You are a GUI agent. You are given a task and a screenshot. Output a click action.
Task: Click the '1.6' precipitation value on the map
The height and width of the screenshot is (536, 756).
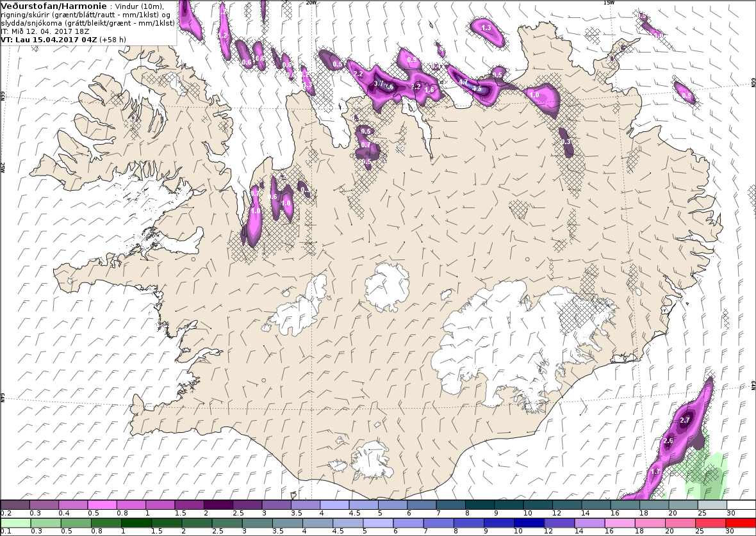[x=429, y=90]
